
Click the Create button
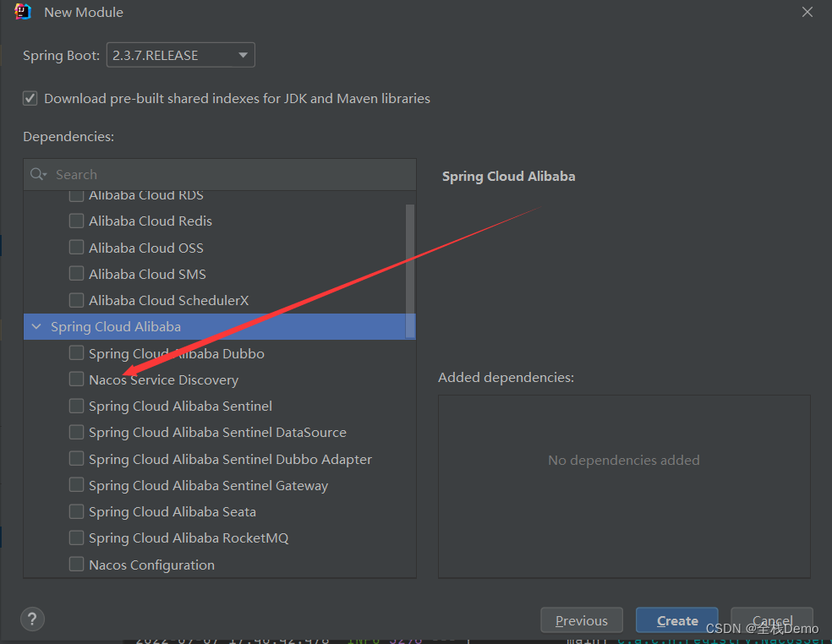click(677, 620)
